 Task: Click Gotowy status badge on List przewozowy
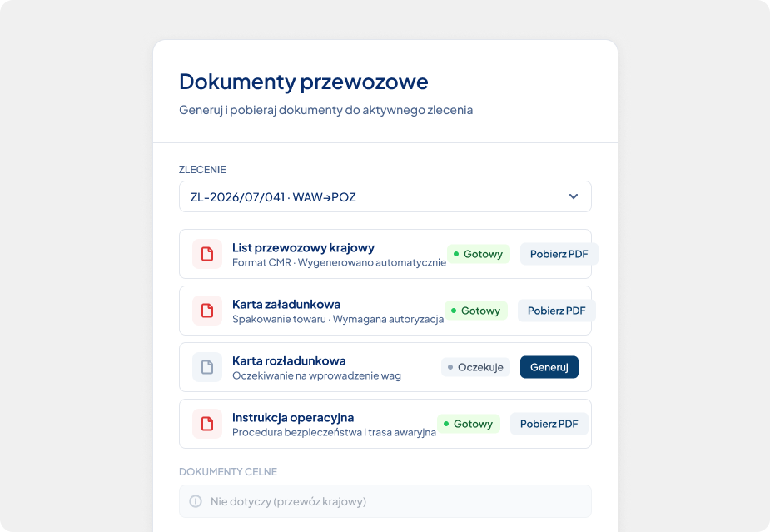tap(479, 254)
